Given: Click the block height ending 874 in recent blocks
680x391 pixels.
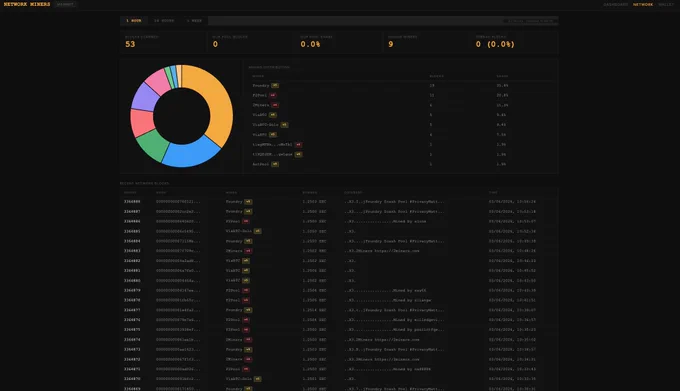Looking at the screenshot, I should [132, 340].
